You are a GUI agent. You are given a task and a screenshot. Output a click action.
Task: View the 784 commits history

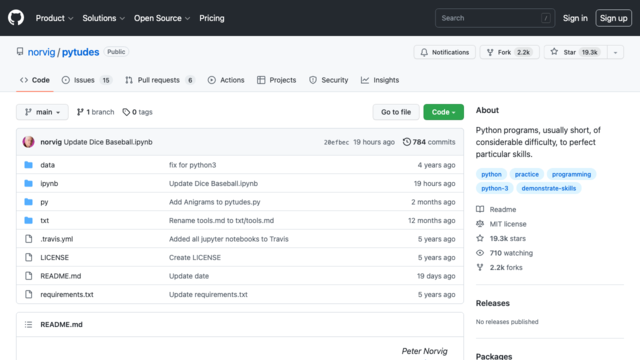click(x=429, y=142)
